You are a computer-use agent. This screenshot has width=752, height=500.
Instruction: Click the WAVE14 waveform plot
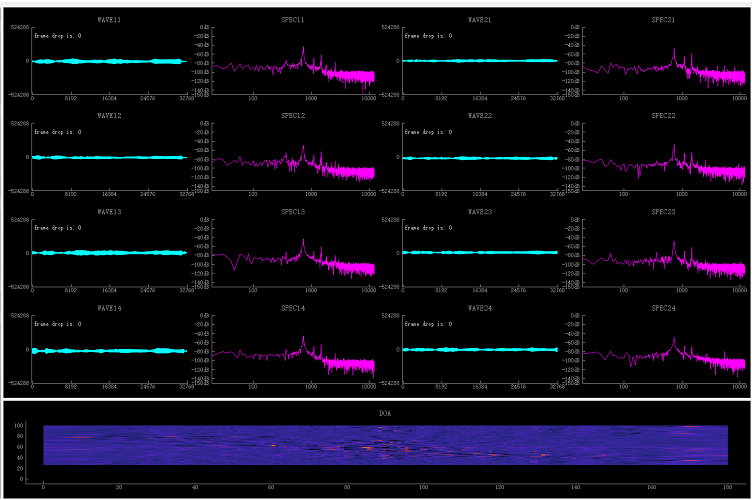110,349
